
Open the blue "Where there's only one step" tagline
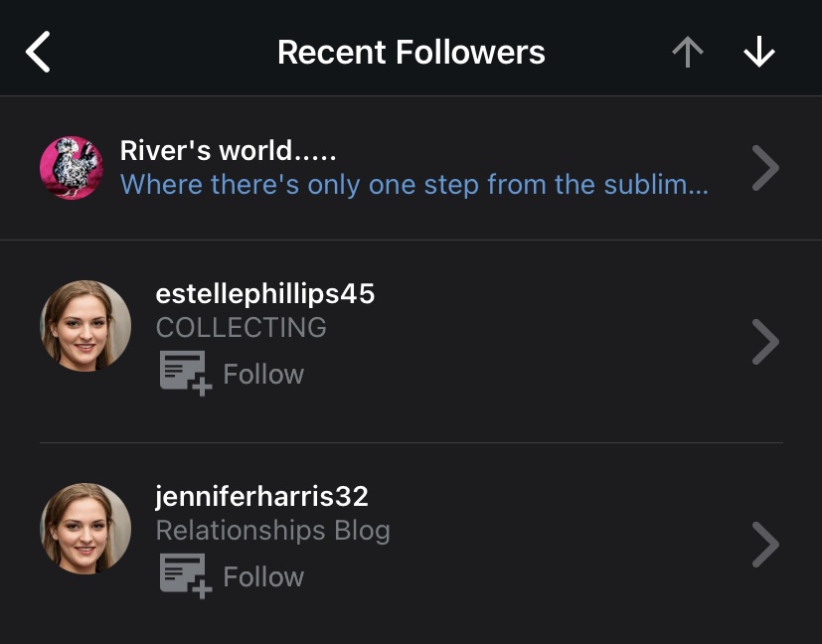click(x=413, y=185)
